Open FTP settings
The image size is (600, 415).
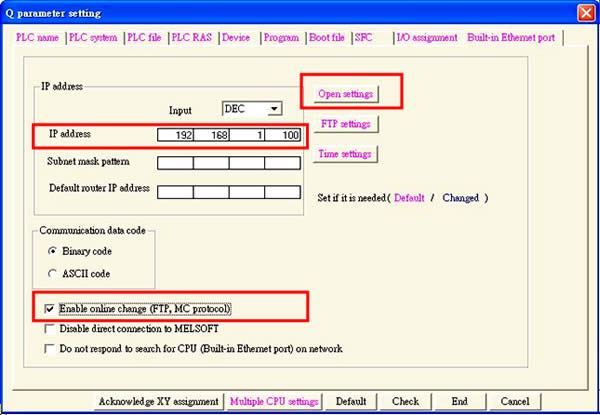[346, 124]
